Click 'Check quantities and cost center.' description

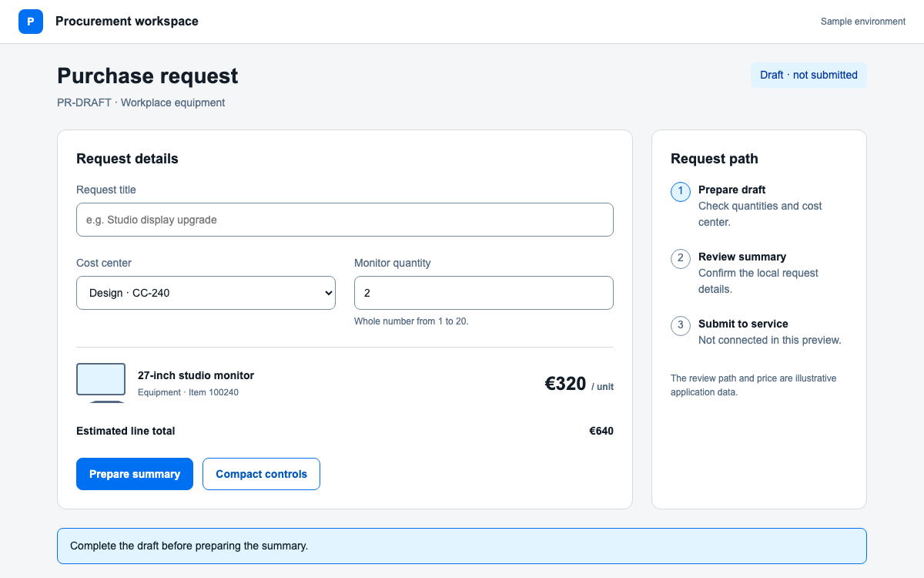760,214
